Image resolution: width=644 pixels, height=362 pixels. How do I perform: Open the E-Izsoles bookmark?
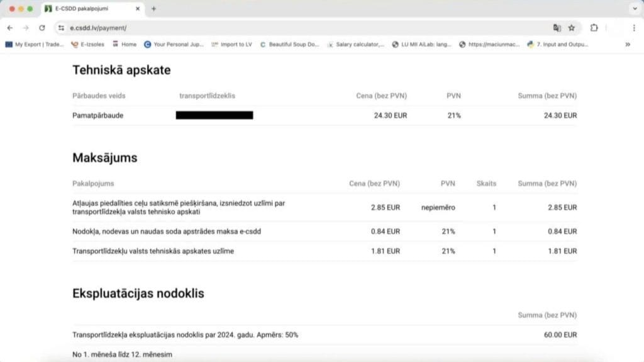pos(88,45)
